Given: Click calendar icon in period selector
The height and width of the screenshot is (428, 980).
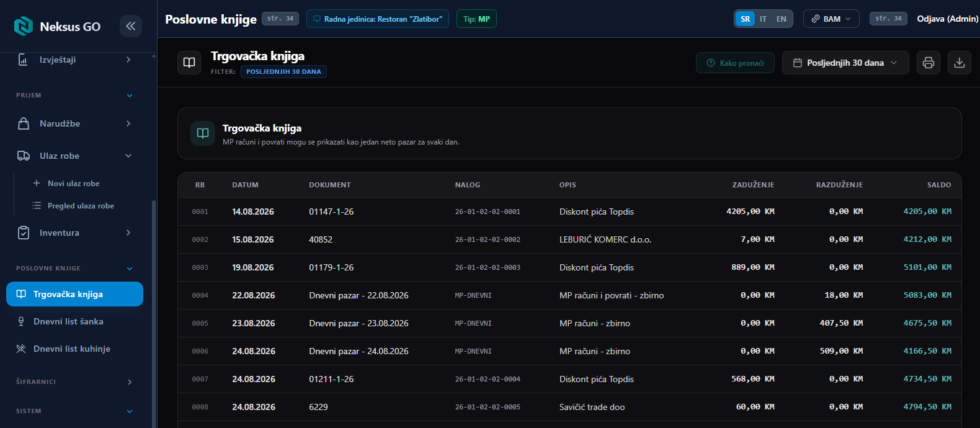Looking at the screenshot, I should (798, 63).
